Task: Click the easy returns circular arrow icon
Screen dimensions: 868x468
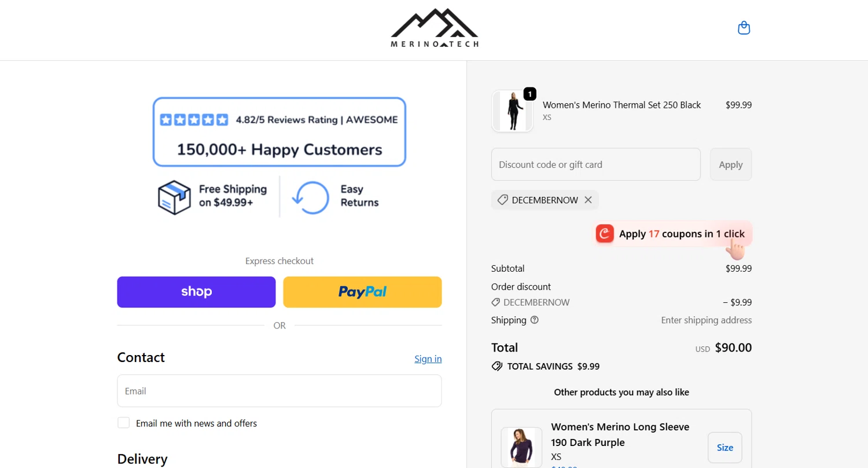Action: pos(310,198)
